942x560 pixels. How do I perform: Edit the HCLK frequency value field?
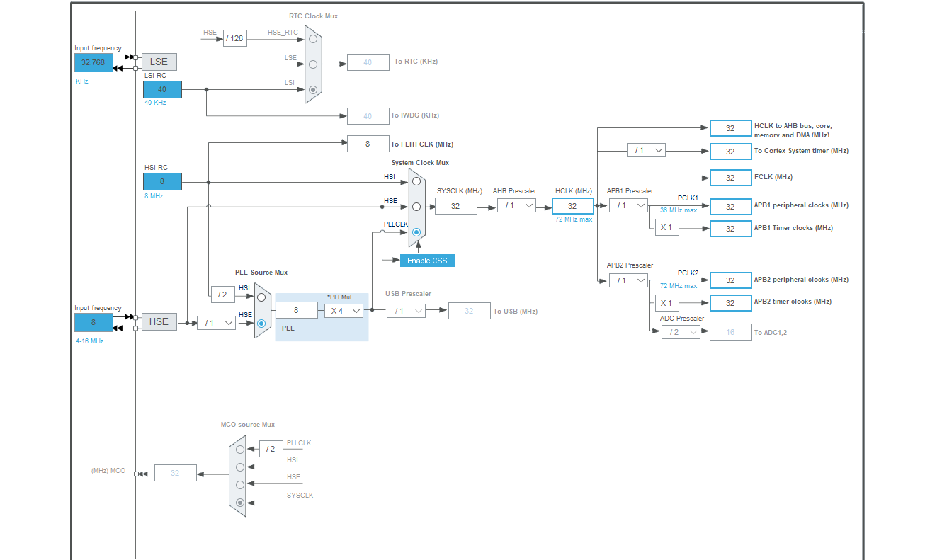click(572, 205)
